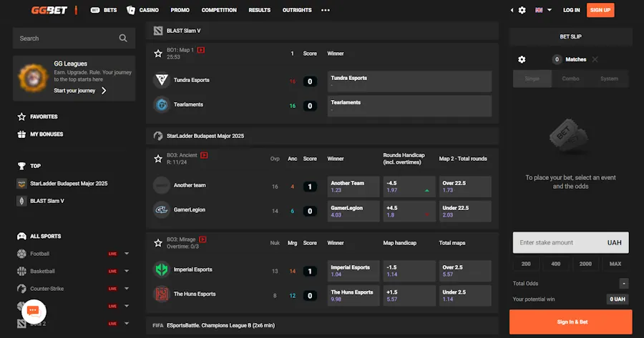This screenshot has width=644, height=338.
Task: Click the My Bonuses gift icon
Action: [x=21, y=134]
